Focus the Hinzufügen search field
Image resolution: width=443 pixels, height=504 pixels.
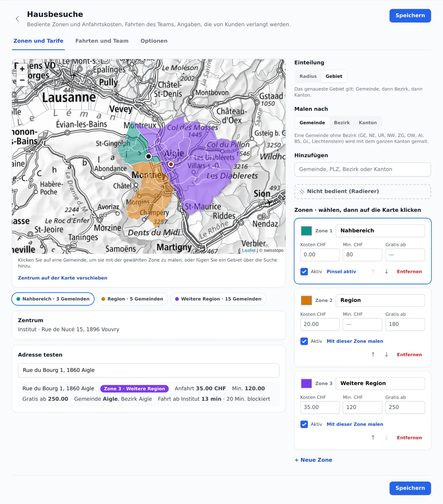(363, 169)
